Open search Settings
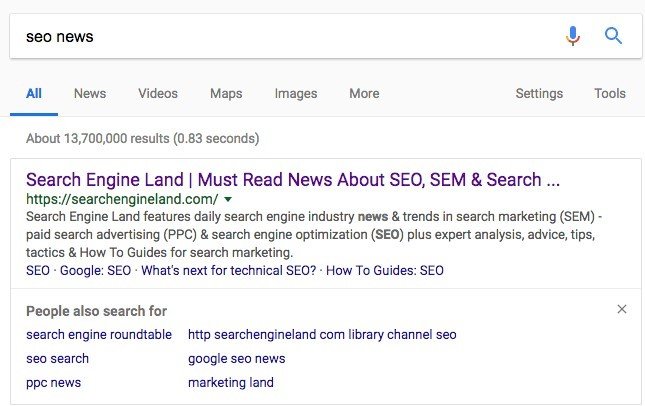645x406 pixels. (x=539, y=94)
